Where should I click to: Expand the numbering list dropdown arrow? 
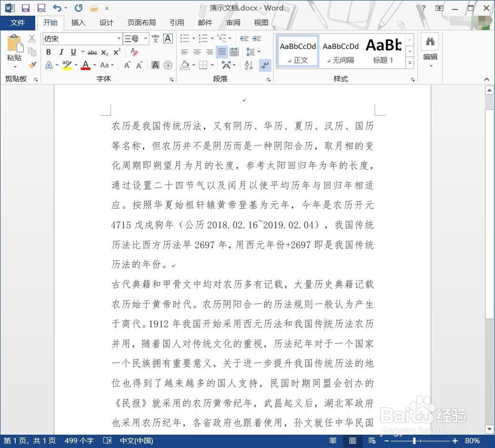pyautogui.click(x=212, y=39)
